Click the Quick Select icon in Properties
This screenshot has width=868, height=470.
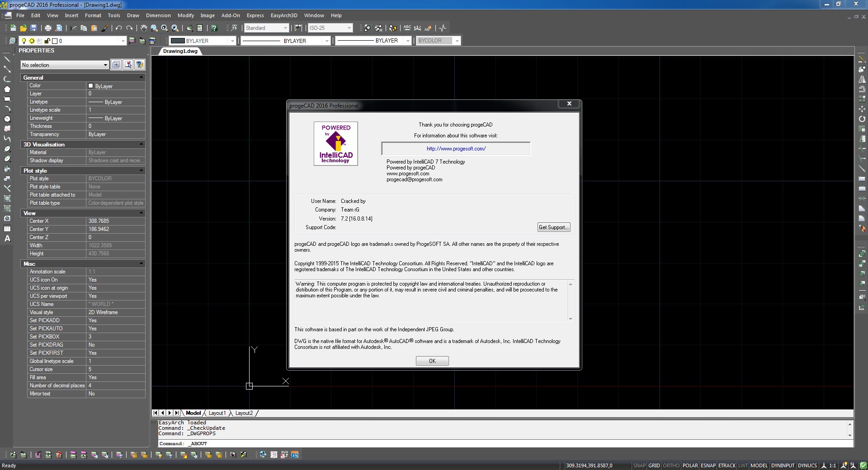click(x=116, y=65)
